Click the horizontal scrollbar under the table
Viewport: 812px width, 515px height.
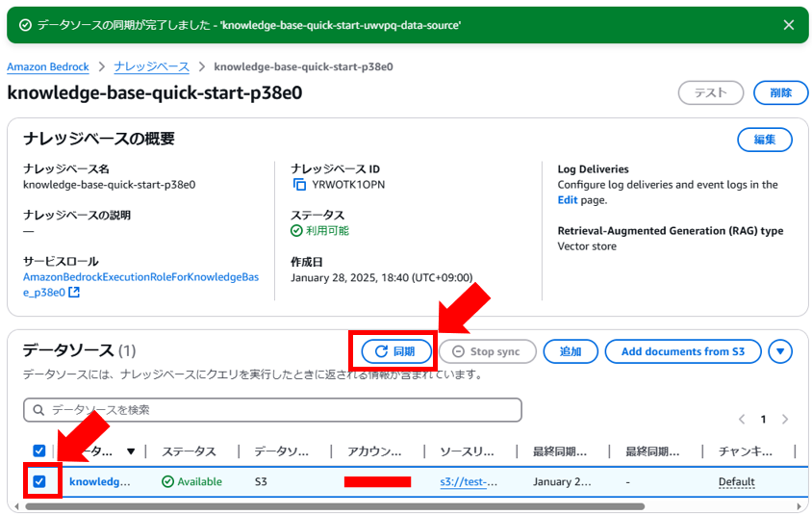point(335,506)
